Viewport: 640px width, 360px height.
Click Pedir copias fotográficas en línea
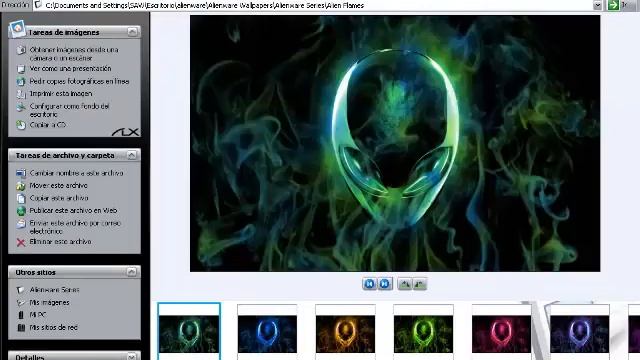tap(79, 81)
